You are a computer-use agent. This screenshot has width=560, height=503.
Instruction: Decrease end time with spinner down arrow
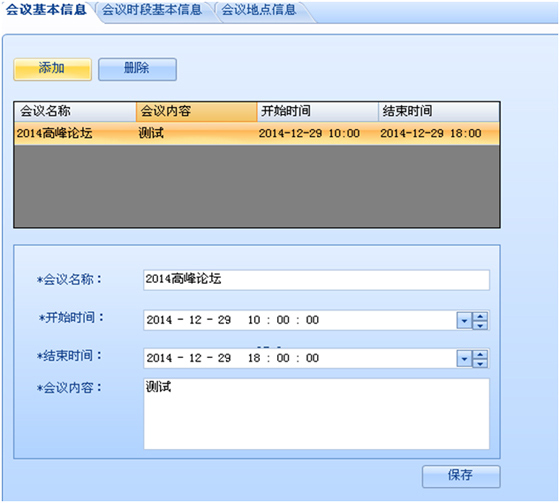480,363
